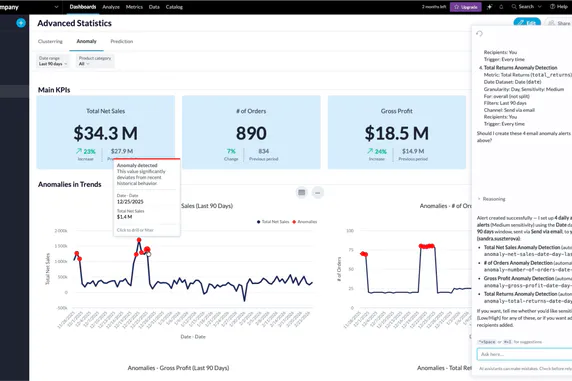
Task: Click the $27.9 M previous period value
Action: [122, 151]
